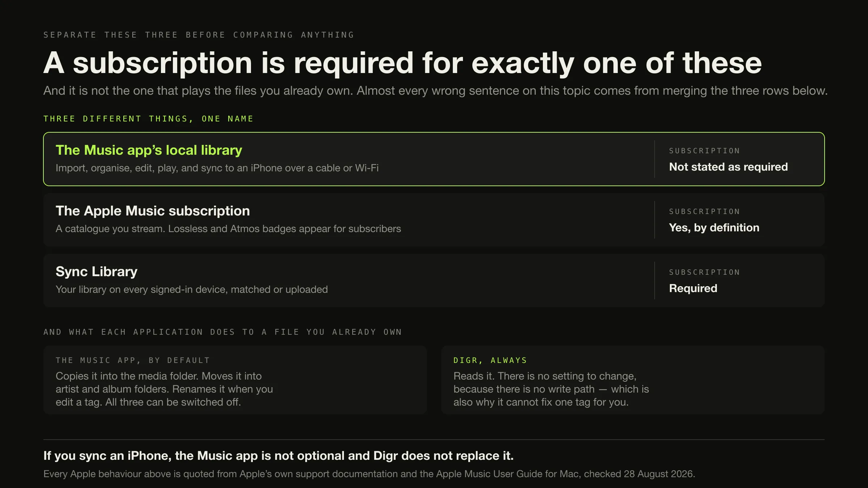This screenshot has height=488, width=868.
Task: Click the 'A catalogue you stream' description
Action: click(228, 229)
